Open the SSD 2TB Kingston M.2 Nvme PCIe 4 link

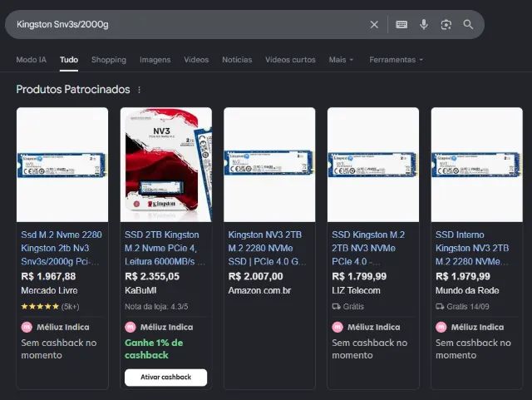(165, 248)
